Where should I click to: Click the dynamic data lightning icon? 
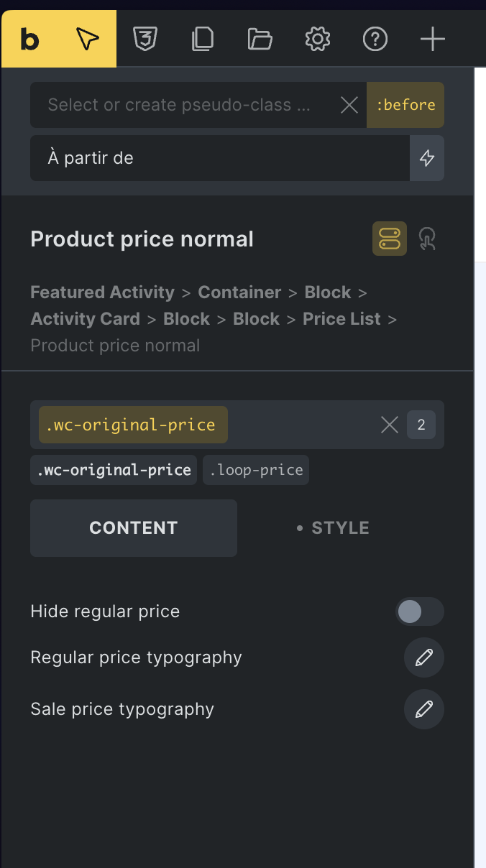[x=427, y=158]
